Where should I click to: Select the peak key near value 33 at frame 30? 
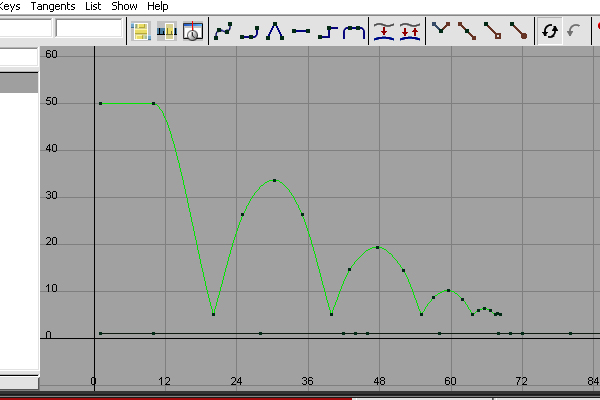pyautogui.click(x=274, y=180)
